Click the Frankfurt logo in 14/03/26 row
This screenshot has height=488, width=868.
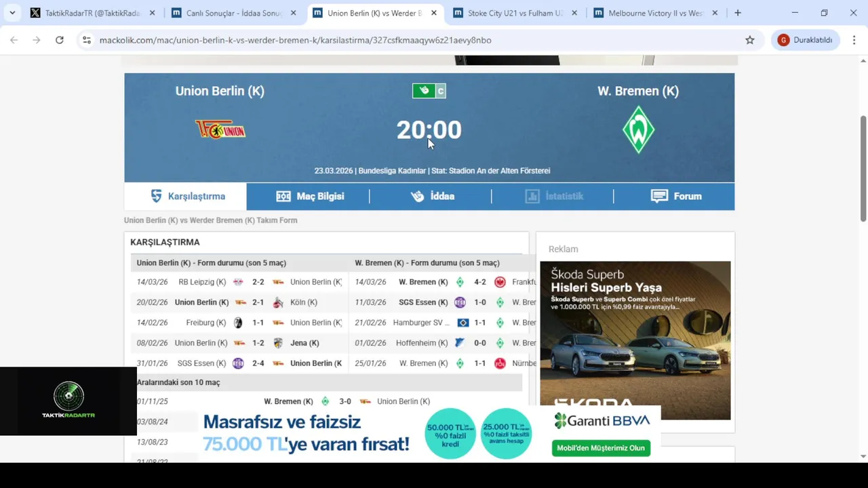(x=500, y=282)
